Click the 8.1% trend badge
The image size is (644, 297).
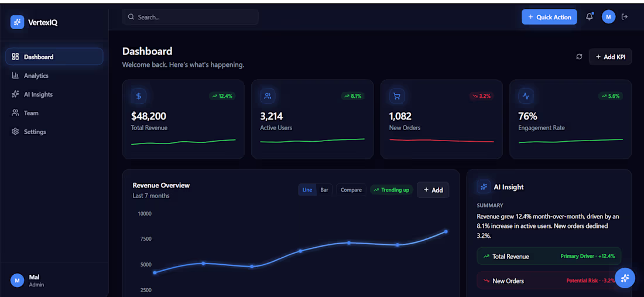[353, 96]
